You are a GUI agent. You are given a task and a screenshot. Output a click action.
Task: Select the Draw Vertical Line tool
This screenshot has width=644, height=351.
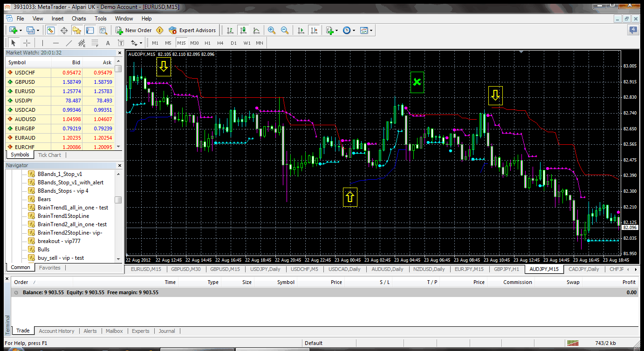(x=42, y=43)
